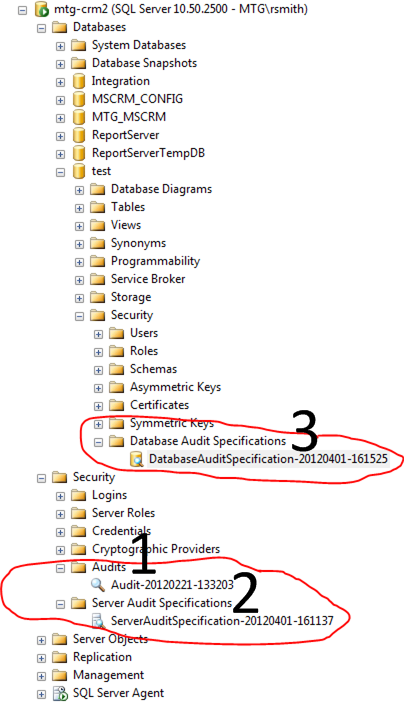The image size is (404, 708).
Task: Click the Logins folder label
Action: pyautogui.click(x=109, y=495)
